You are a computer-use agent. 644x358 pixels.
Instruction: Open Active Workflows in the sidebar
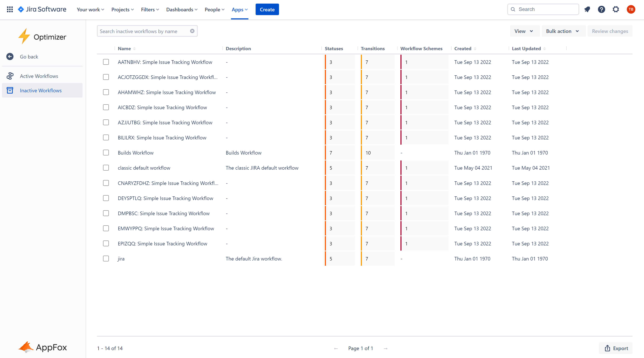coord(39,76)
